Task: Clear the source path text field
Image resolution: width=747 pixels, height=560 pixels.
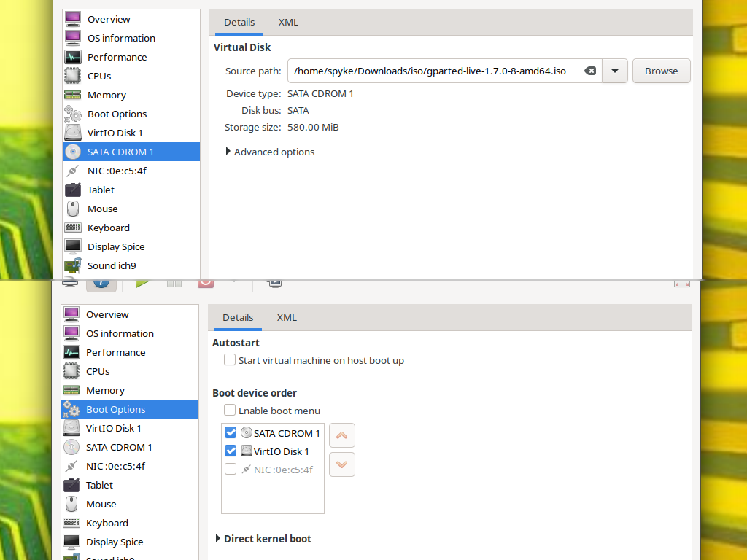Action: 590,71
